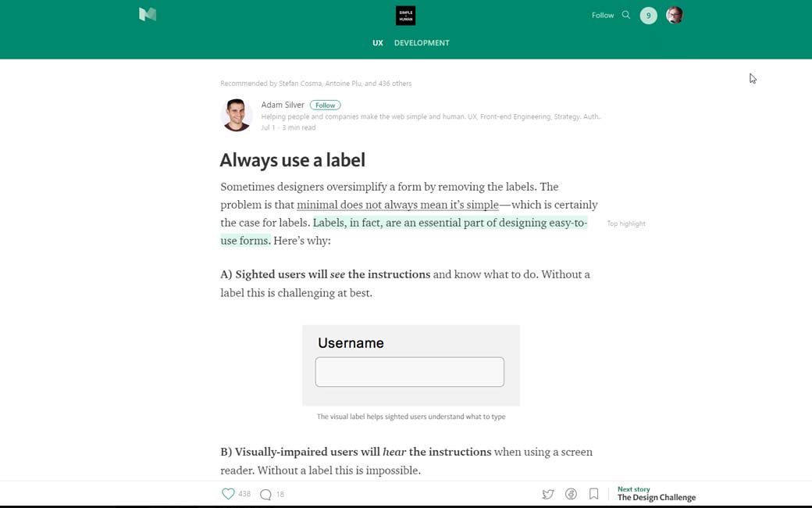The width and height of the screenshot is (812, 508).
Task: Open the notifications badge showing 9
Action: [648, 16]
